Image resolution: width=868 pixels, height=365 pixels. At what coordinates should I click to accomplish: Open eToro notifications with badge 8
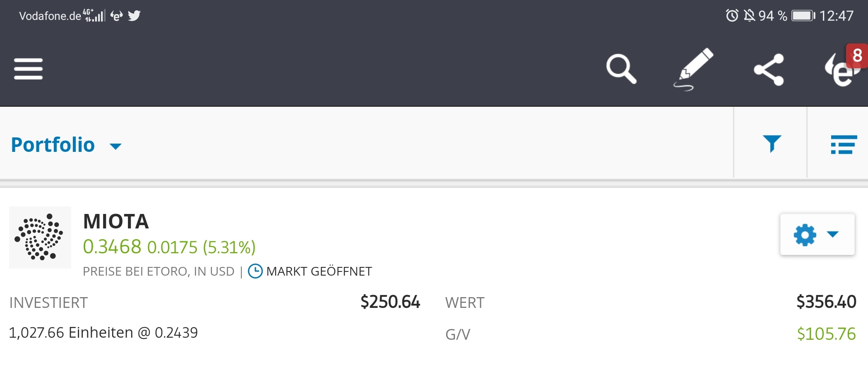[844, 66]
